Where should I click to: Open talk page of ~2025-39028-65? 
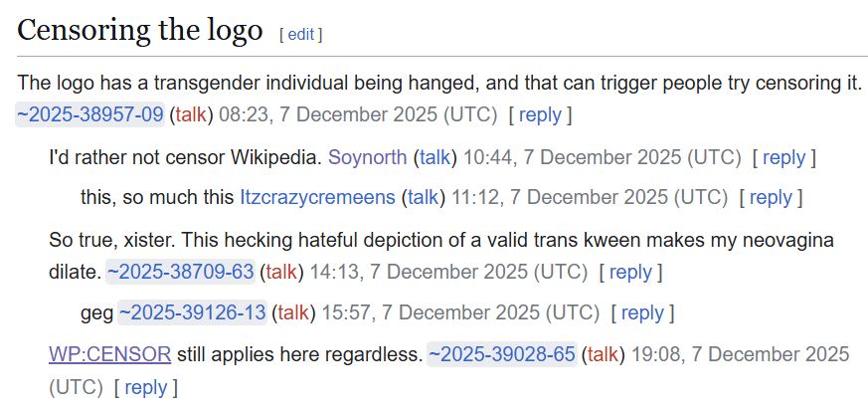tap(604, 354)
